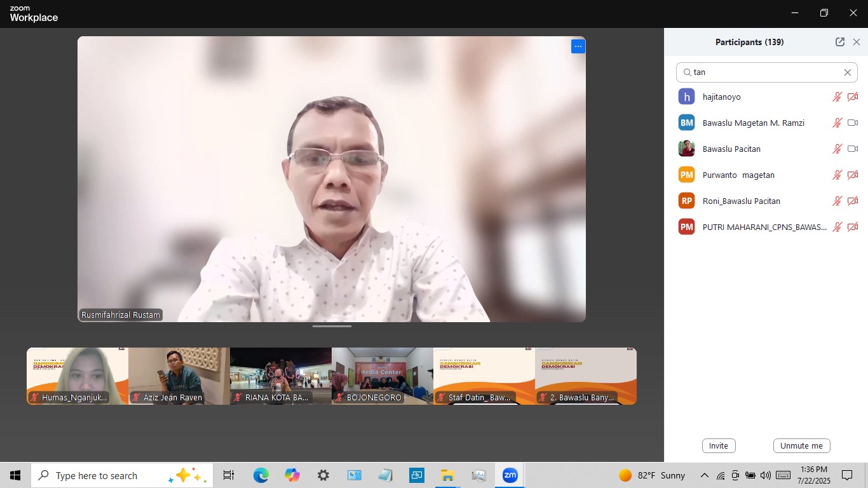868x488 pixels.
Task: Click BOJONEGORO's muted microphone indicator
Action: pos(339,398)
